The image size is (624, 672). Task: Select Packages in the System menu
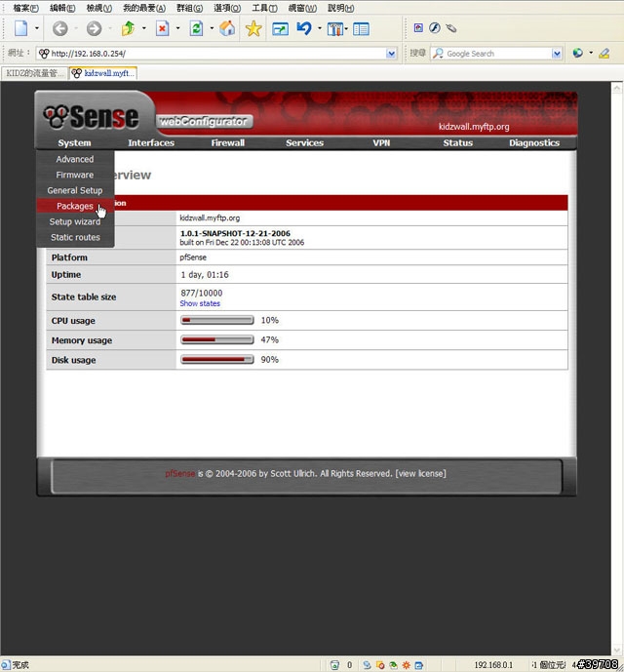(75, 206)
